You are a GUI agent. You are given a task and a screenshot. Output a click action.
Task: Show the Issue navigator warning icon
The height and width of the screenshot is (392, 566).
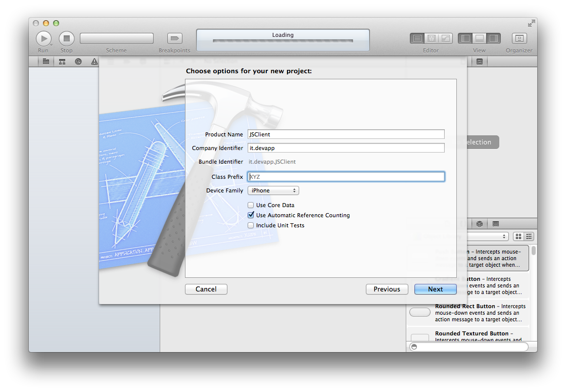(94, 62)
